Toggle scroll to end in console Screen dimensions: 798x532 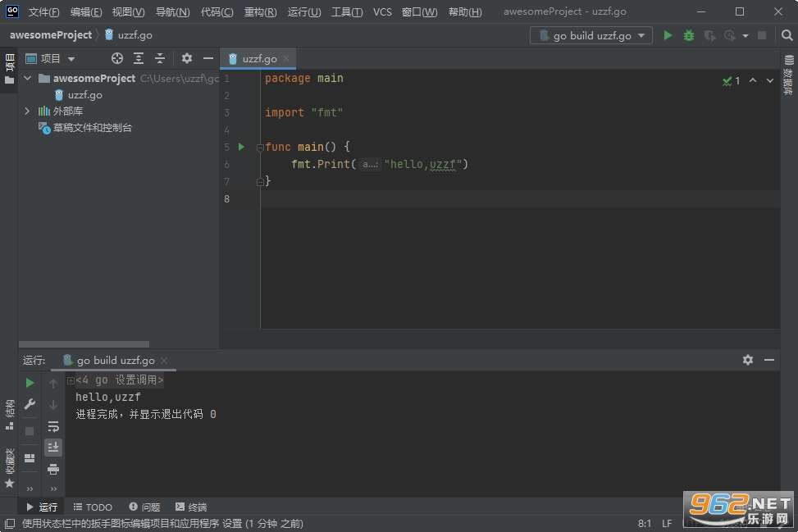pyautogui.click(x=53, y=448)
